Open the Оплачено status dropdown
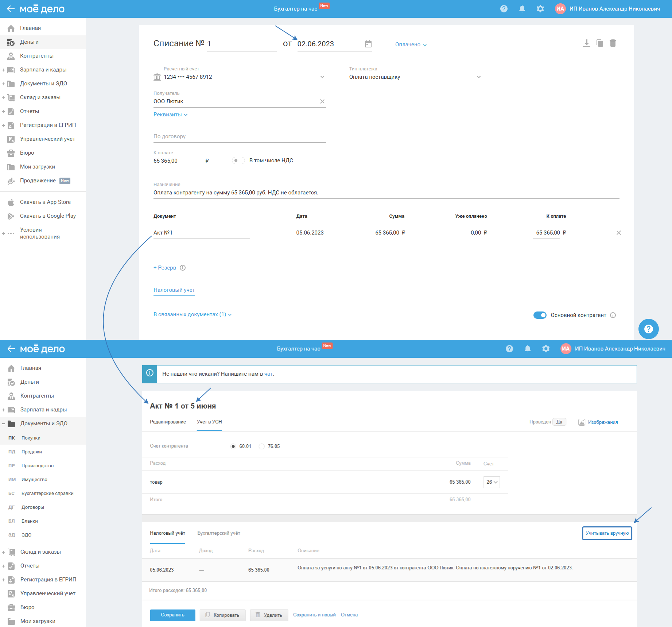This screenshot has width=672, height=627. pyautogui.click(x=411, y=44)
